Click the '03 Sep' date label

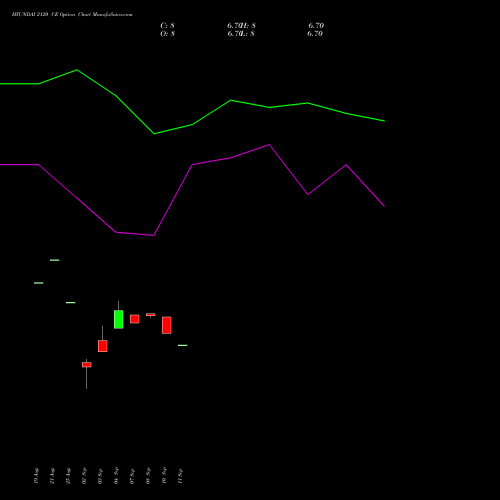click(x=100, y=476)
